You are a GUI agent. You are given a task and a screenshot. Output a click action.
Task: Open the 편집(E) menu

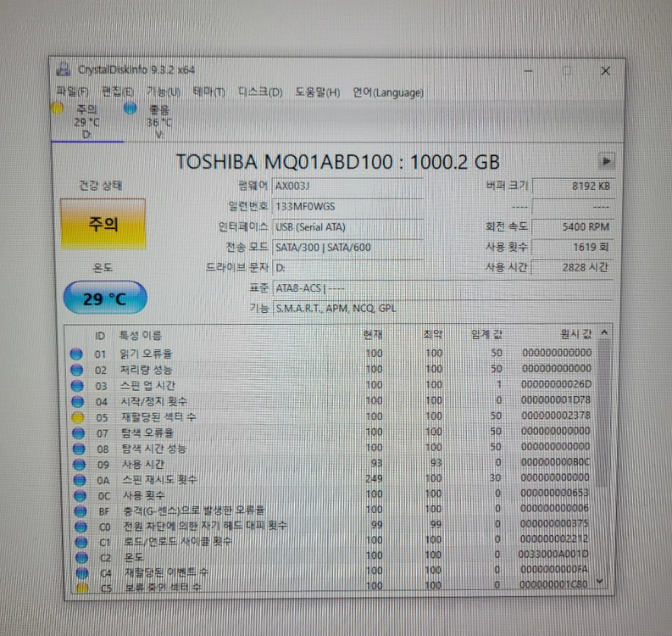pos(118,92)
